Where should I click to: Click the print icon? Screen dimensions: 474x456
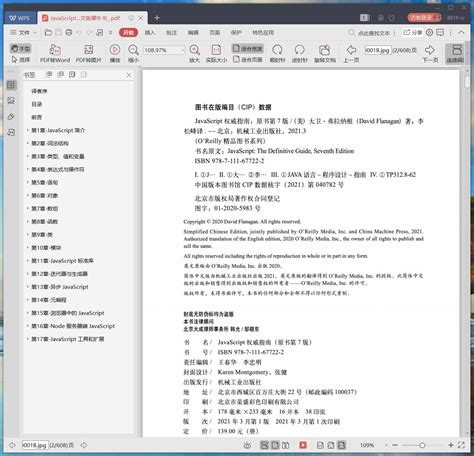pos(69,32)
